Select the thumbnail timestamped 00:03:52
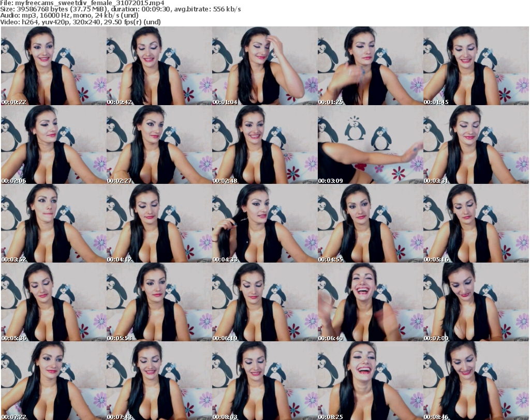 [53, 223]
